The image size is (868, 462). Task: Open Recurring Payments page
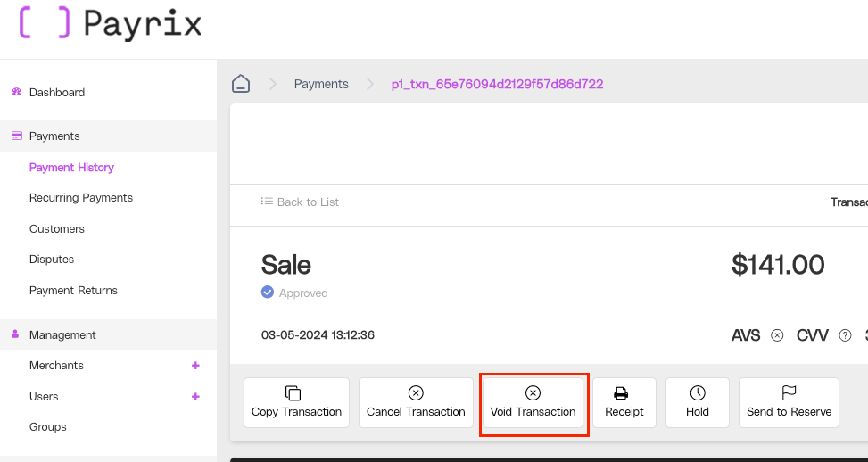tap(81, 197)
